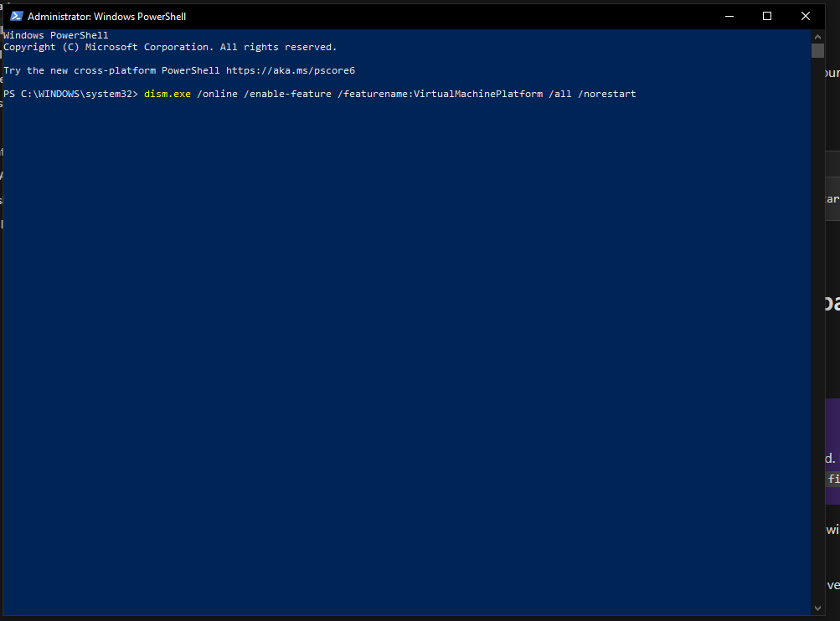Minimize the PowerShell window

point(728,16)
